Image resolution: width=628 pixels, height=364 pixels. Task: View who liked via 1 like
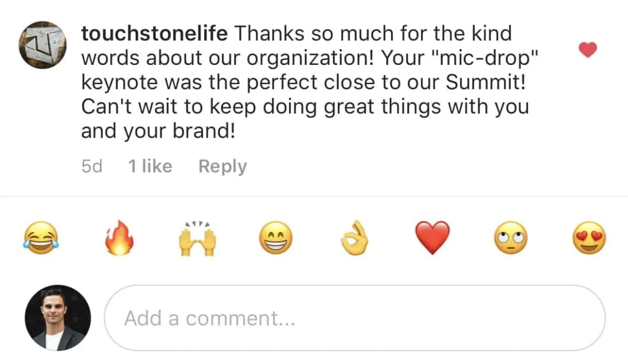click(x=150, y=166)
